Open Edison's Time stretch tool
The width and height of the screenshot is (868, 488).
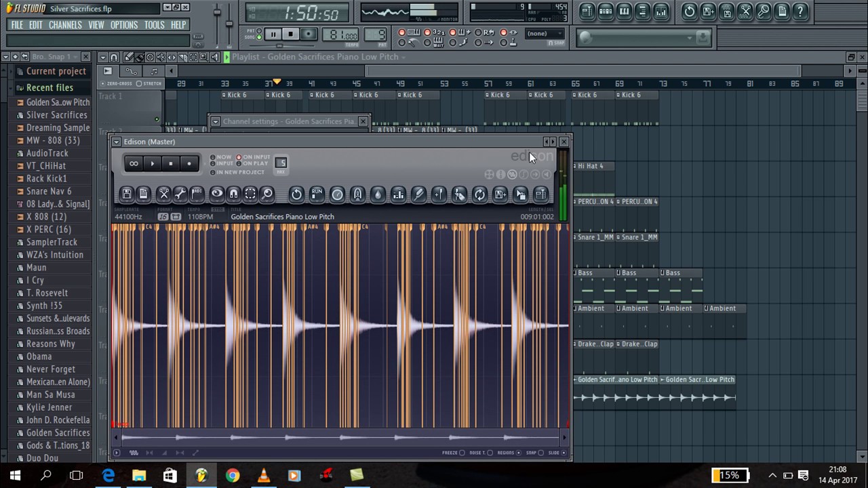click(337, 195)
